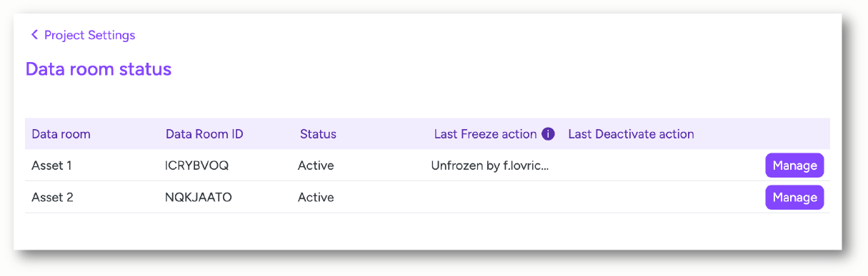The height and width of the screenshot is (276, 868).
Task: Click the Status column header
Action: pos(318,134)
